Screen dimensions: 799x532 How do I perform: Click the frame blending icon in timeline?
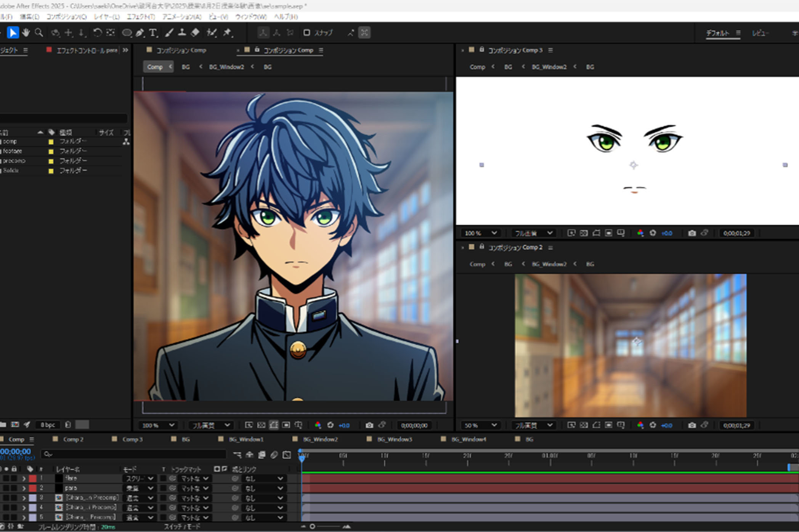(262, 455)
